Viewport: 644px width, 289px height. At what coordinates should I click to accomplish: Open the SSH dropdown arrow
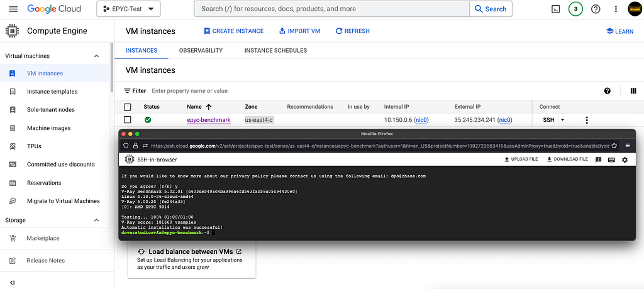563,120
